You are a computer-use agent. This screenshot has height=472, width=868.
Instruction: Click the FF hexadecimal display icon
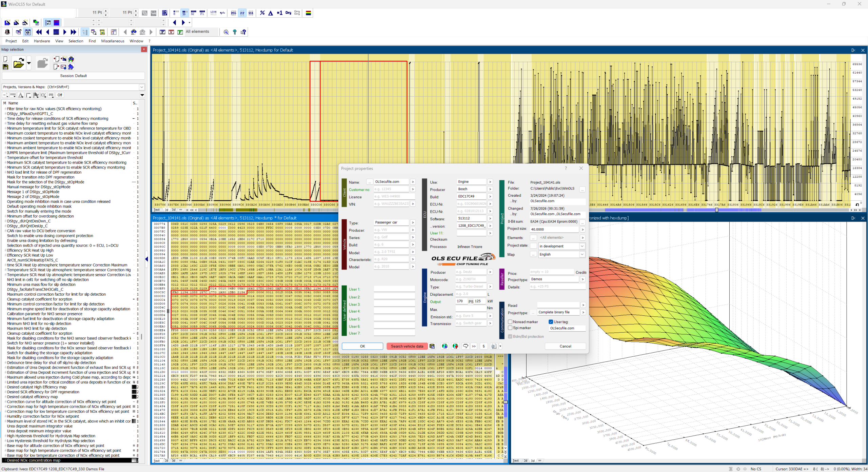[242, 13]
